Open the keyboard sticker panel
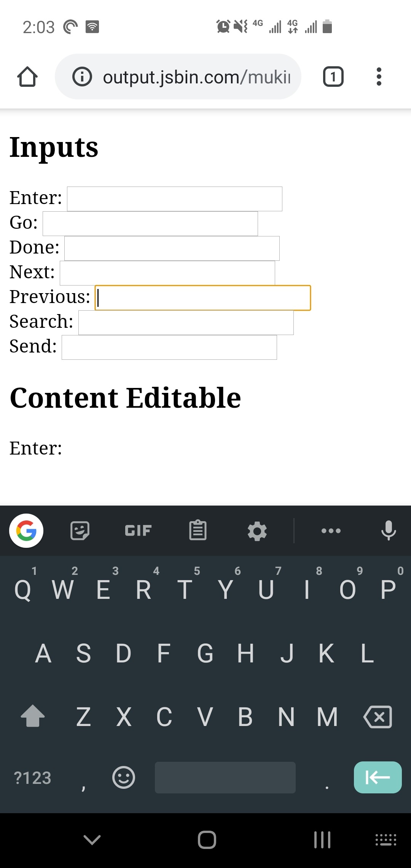411x868 pixels. 80,531
